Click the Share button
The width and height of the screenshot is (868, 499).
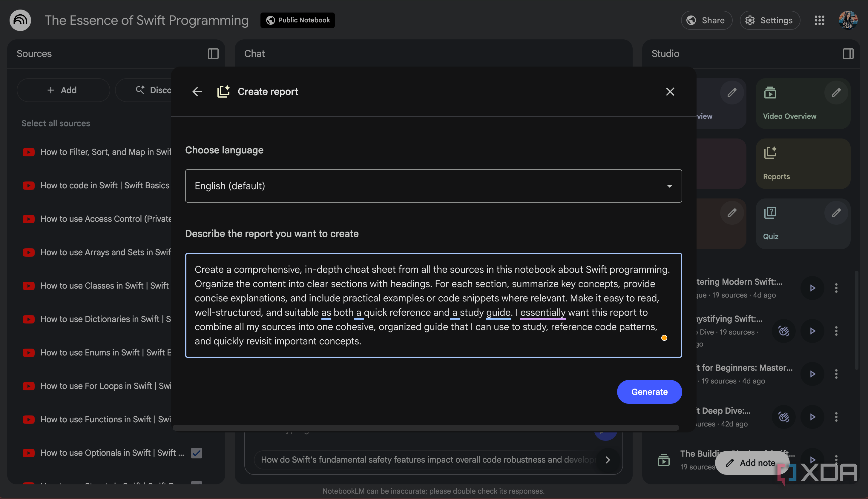click(706, 20)
